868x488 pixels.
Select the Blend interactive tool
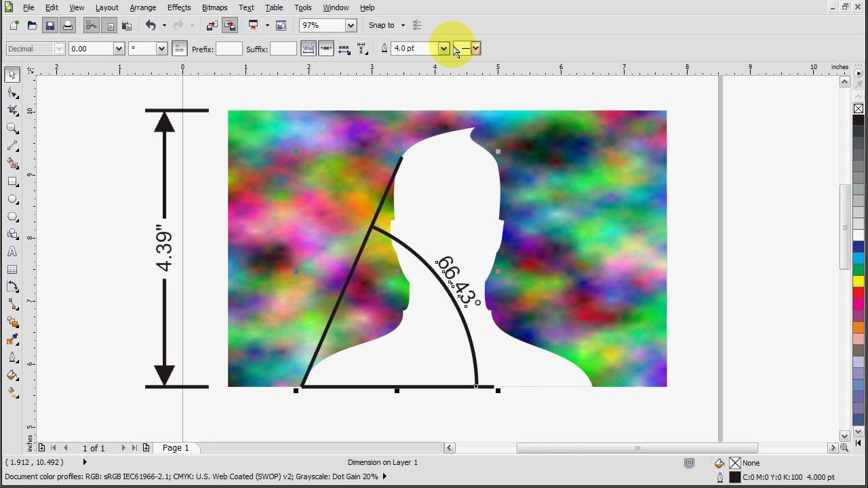point(12,322)
